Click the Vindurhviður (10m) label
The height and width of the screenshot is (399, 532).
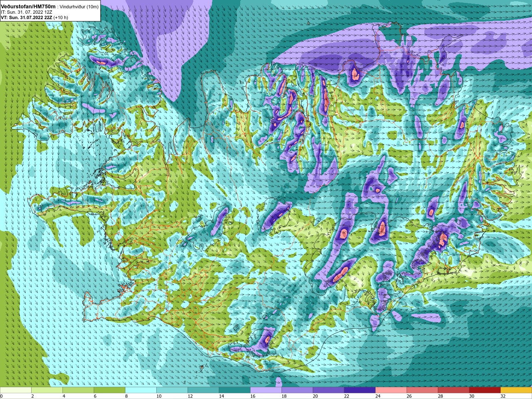(x=79, y=7)
